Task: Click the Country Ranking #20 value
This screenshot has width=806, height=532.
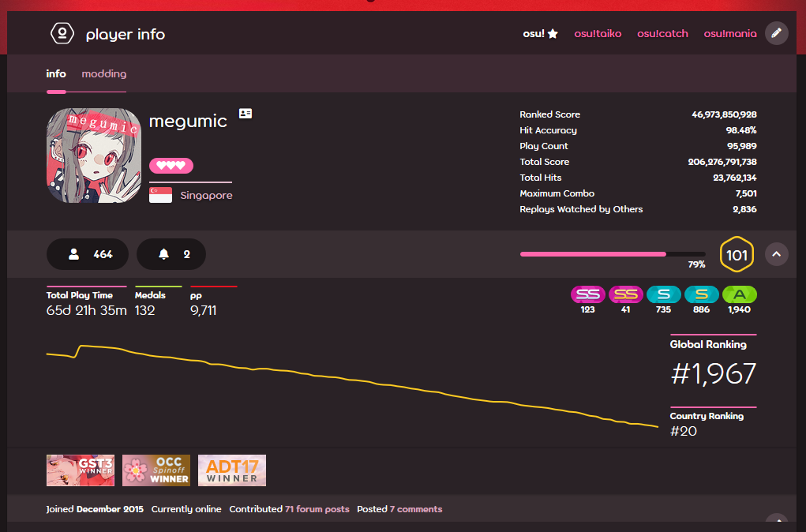Action: pyautogui.click(x=684, y=431)
